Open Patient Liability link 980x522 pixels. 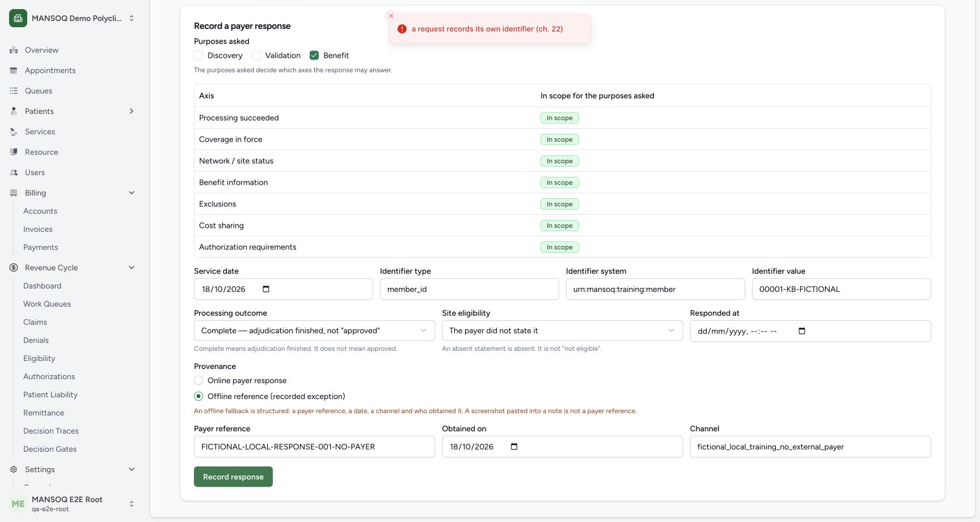click(50, 394)
